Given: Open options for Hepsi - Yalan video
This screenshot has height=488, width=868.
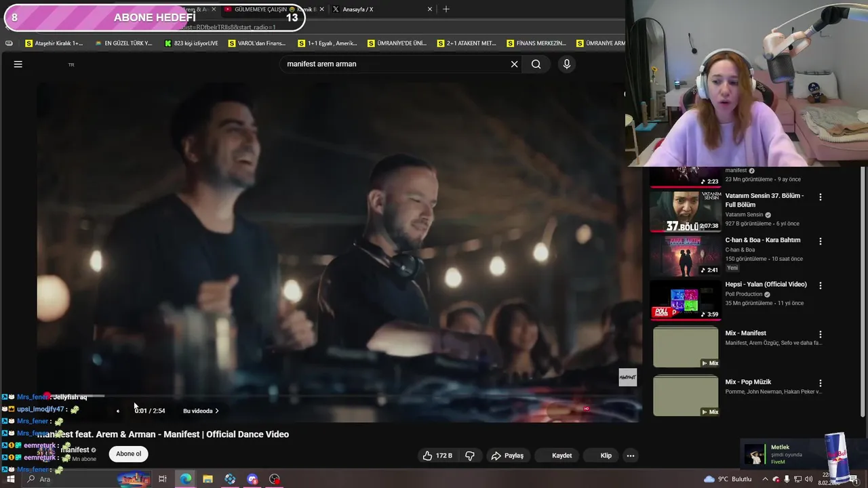Looking at the screenshot, I should click(820, 285).
